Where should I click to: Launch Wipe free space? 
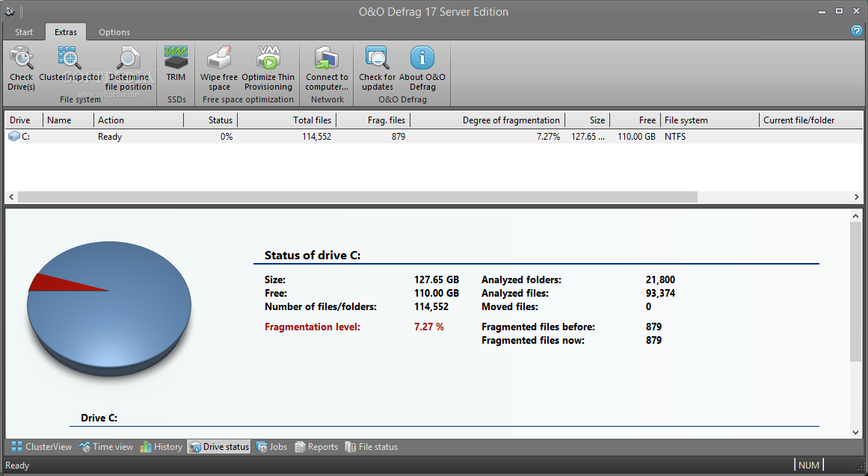(219, 68)
